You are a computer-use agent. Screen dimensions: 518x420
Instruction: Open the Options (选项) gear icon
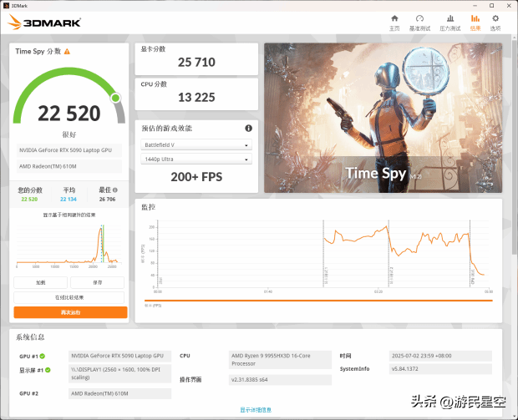coord(495,18)
